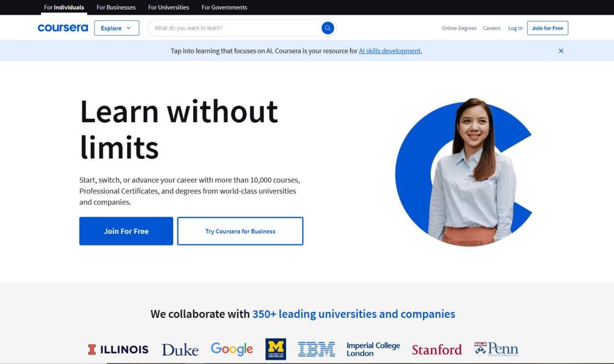Screen dimensions: 614x364
Task: Open the IBM partner logo
Action: tap(316, 349)
